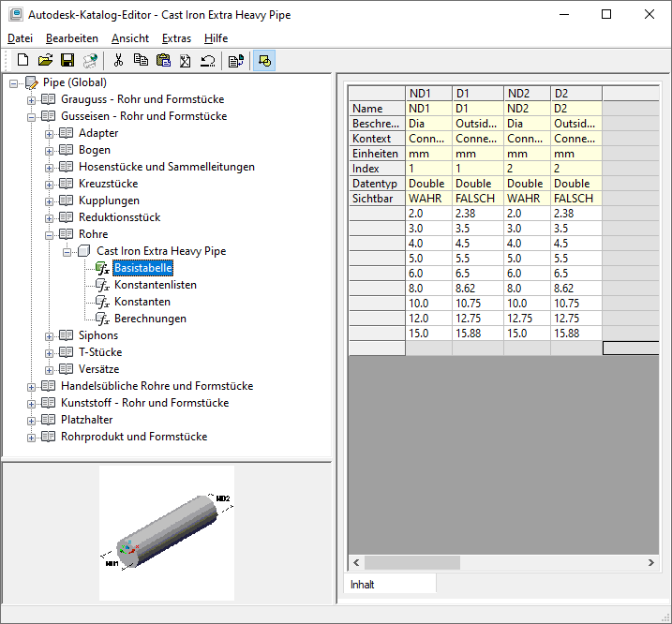
Task: Expand the T-Stücke node
Action: coord(50,353)
